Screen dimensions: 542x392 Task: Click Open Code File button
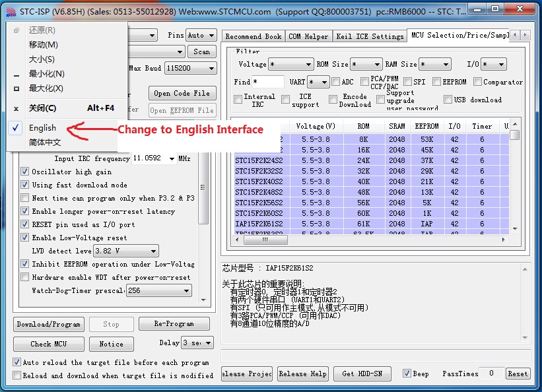point(182,93)
